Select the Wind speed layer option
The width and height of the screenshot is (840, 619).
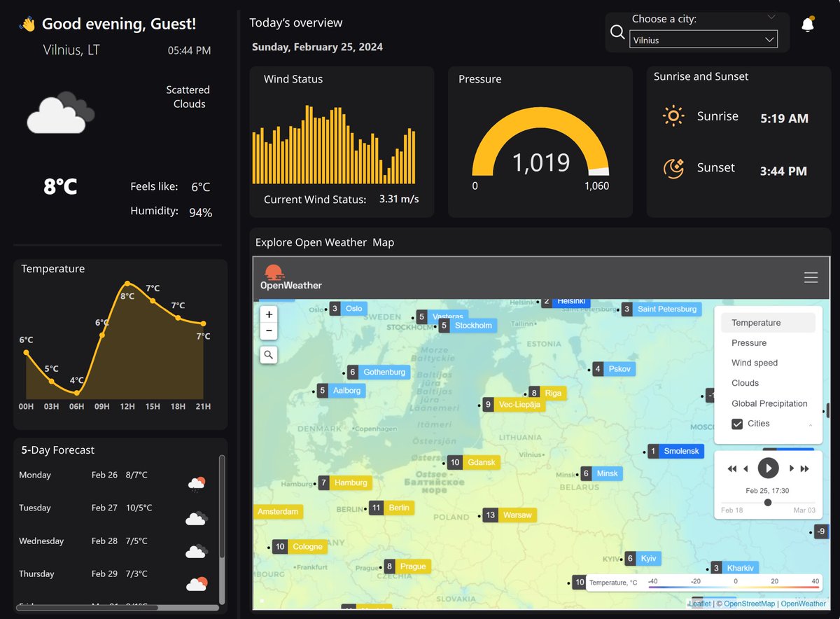pos(754,363)
